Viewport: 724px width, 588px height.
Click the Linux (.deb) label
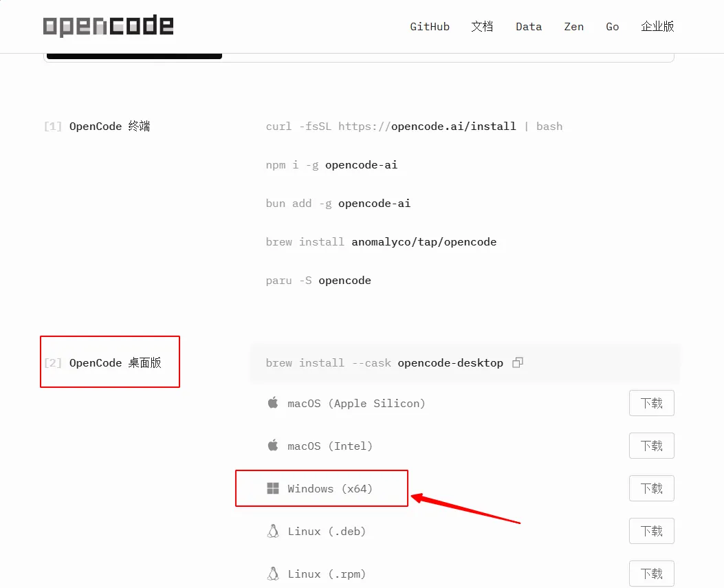click(x=327, y=531)
